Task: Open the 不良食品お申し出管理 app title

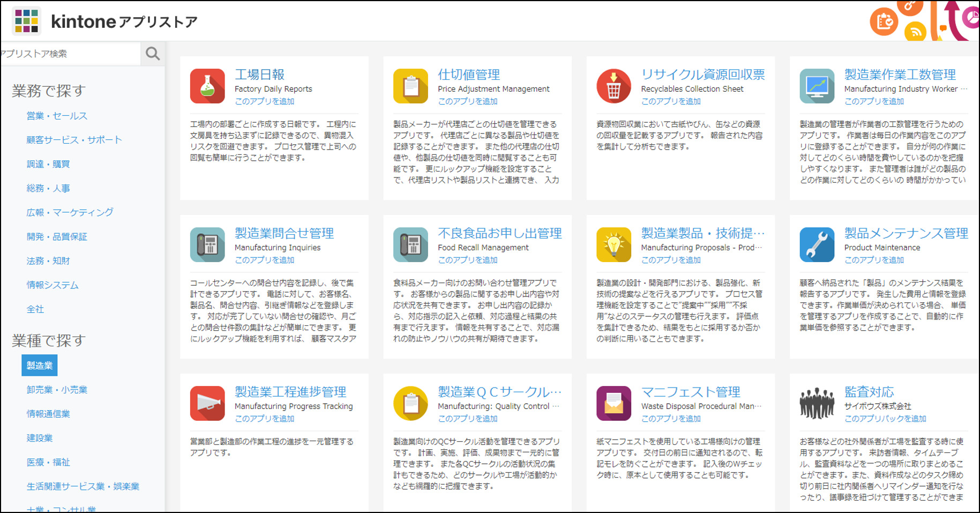Action: pos(500,233)
